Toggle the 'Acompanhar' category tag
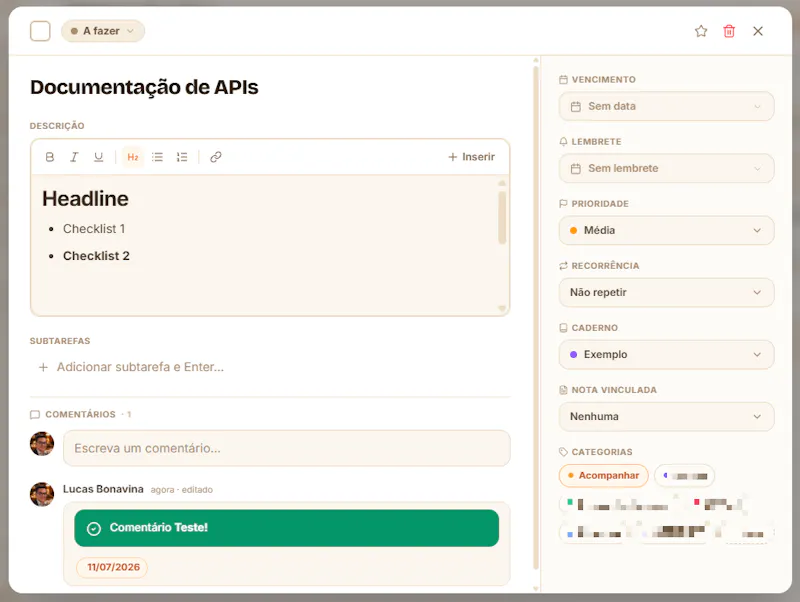800x602 pixels. [604, 475]
